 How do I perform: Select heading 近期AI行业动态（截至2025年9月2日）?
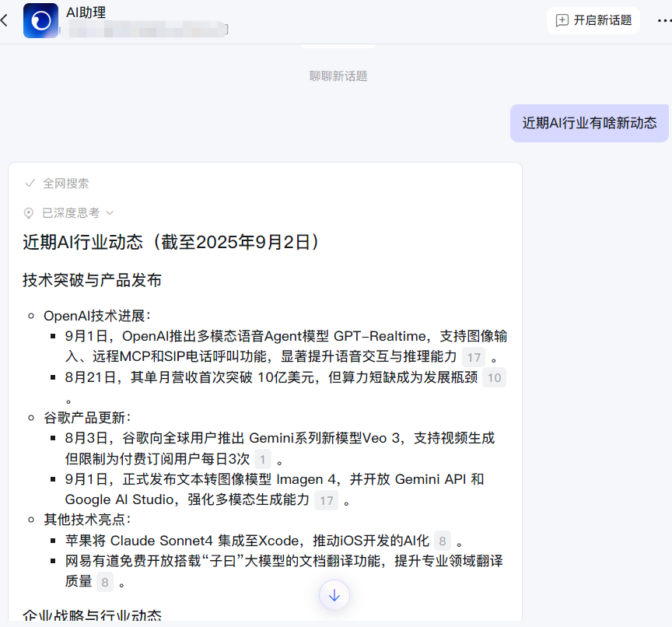tap(171, 242)
